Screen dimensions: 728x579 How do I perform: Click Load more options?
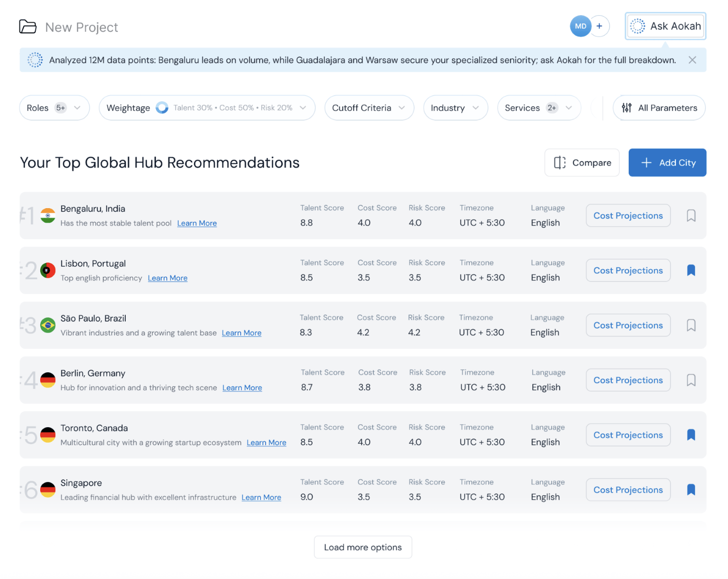[363, 547]
